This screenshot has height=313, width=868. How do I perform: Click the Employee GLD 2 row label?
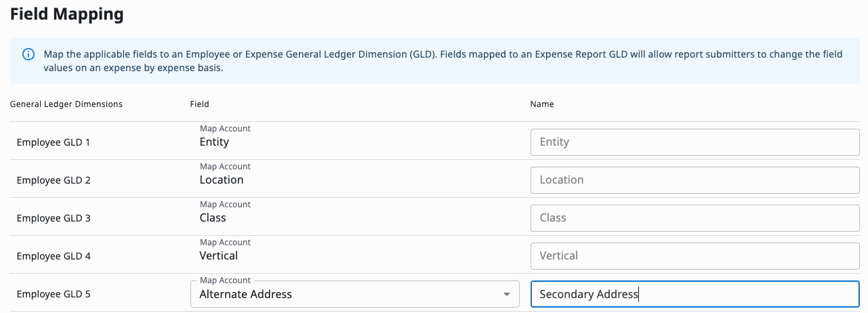(x=54, y=180)
